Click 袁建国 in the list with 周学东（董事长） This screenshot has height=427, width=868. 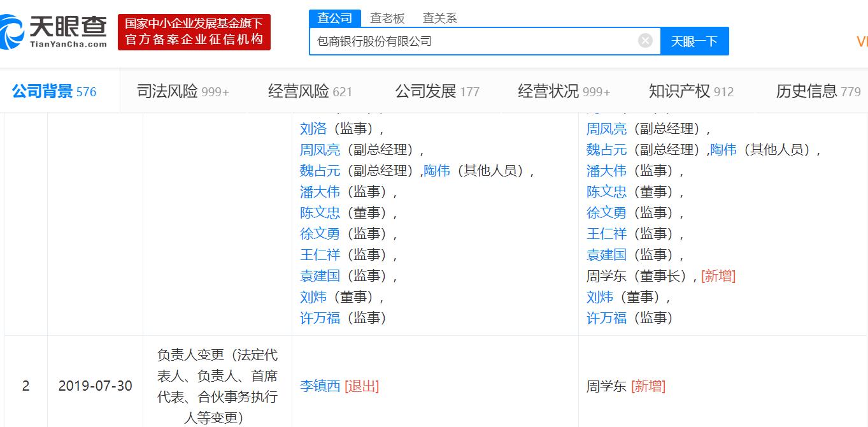point(607,255)
